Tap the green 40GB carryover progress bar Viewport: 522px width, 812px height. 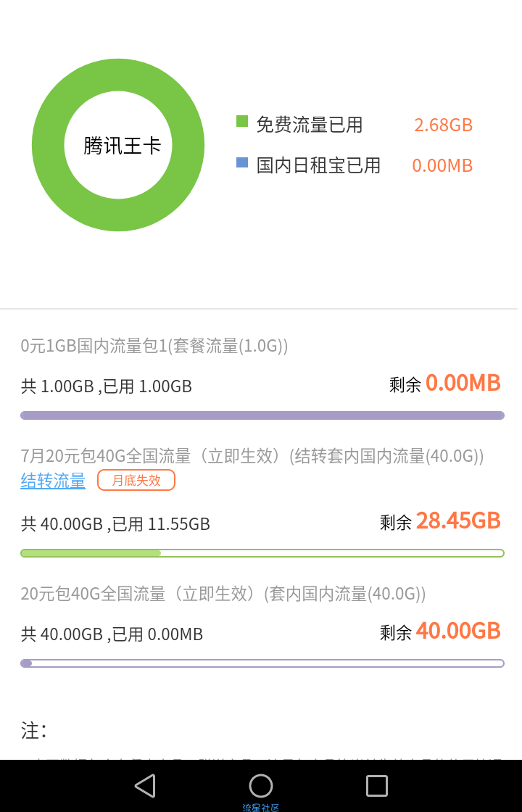tap(262, 553)
